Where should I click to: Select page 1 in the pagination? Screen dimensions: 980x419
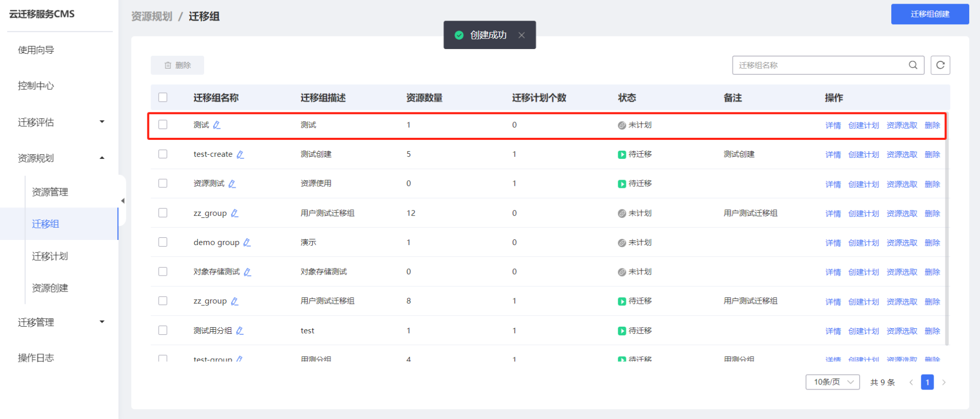click(x=927, y=382)
